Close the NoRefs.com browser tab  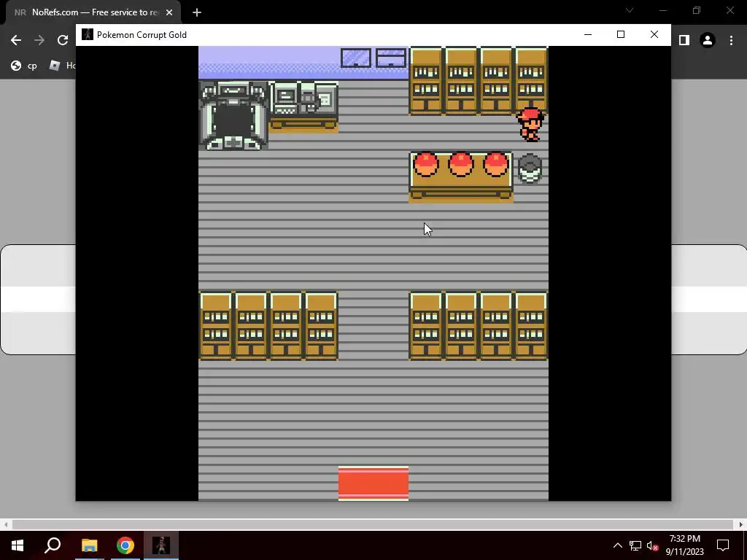coord(169,12)
